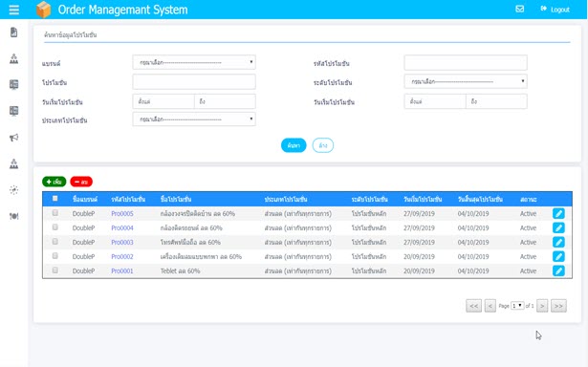Viewport: 588px width, 367px height.
Task: Open the page number dropdown in pagination
Action: pos(517,306)
